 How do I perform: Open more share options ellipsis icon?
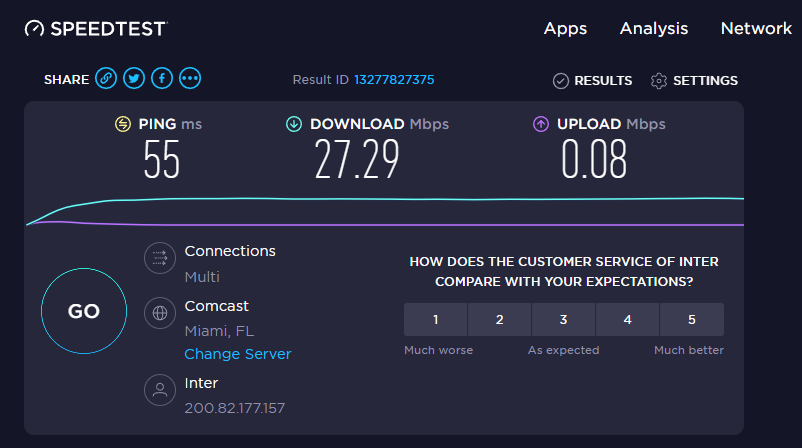(190, 78)
